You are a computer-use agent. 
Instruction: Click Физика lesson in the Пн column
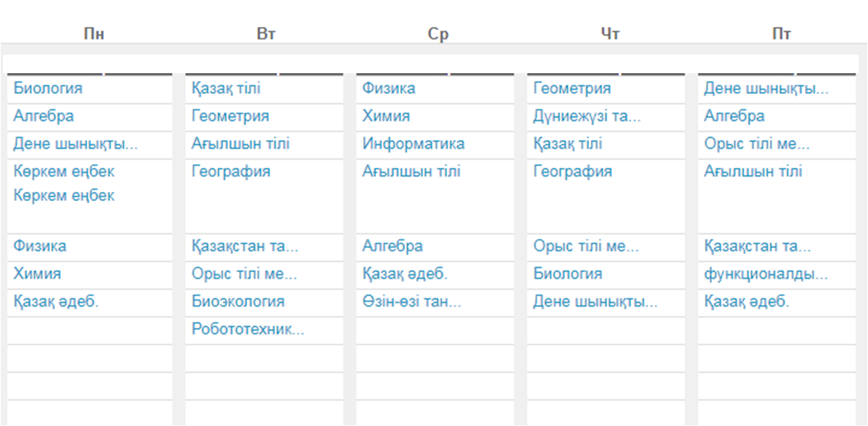pyautogui.click(x=39, y=247)
